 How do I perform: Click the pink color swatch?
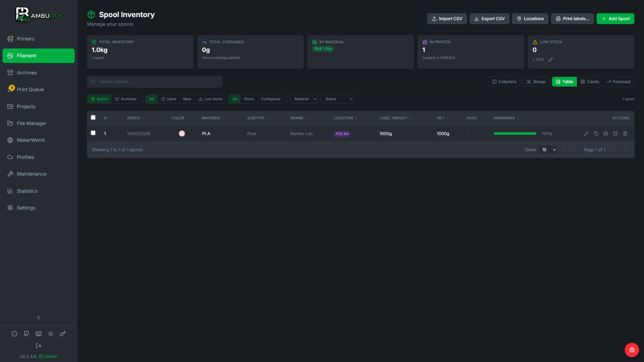click(182, 134)
